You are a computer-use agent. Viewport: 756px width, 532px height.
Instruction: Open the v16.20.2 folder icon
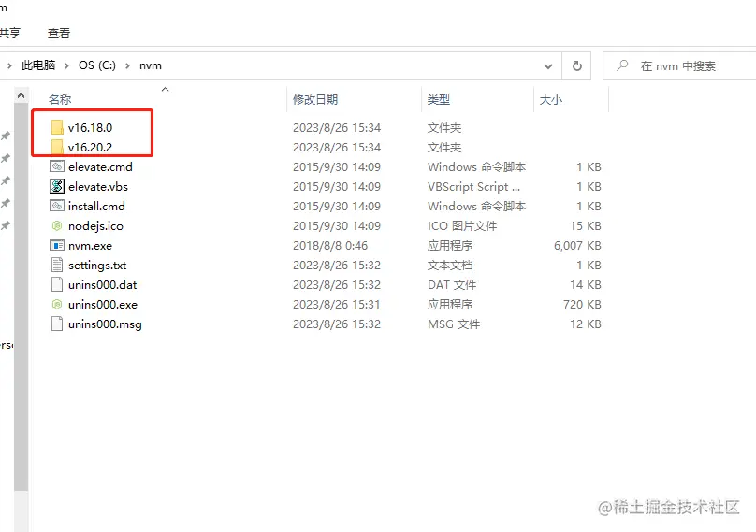(x=57, y=147)
